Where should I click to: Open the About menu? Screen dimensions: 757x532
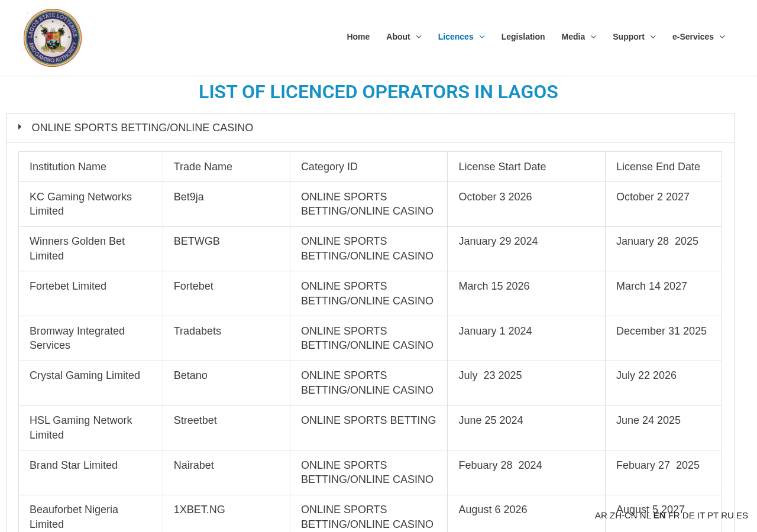point(398,37)
